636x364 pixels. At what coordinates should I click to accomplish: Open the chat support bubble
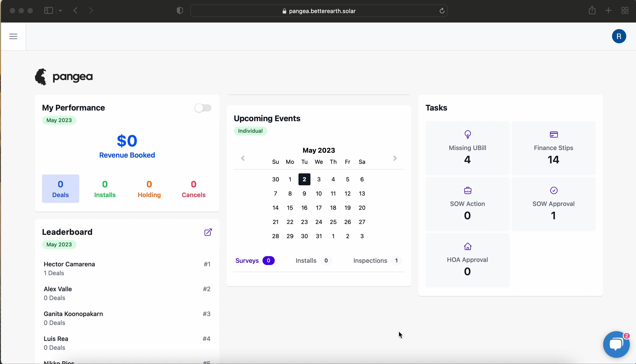[616, 344]
